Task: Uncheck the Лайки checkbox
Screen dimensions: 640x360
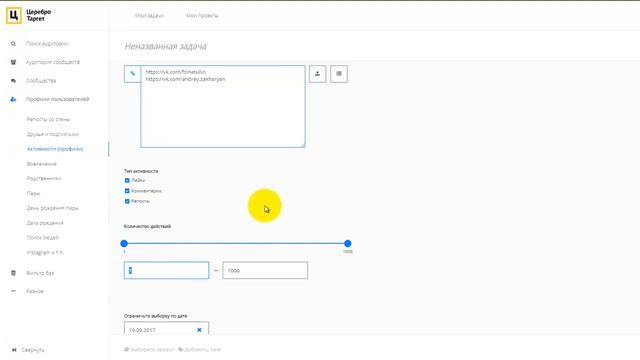Action: (127, 180)
